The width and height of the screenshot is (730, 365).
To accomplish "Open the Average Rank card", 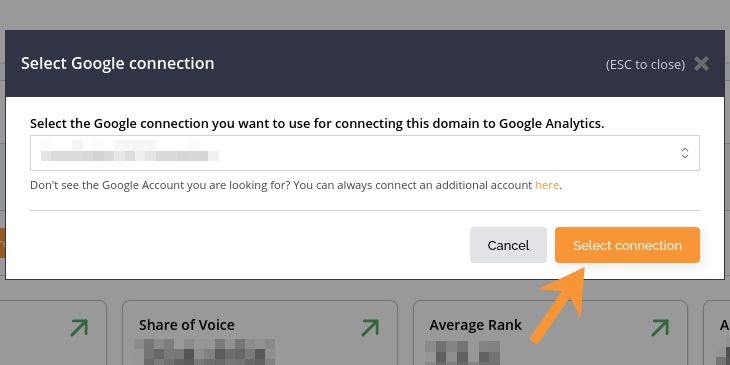I will pyautogui.click(x=550, y=333).
